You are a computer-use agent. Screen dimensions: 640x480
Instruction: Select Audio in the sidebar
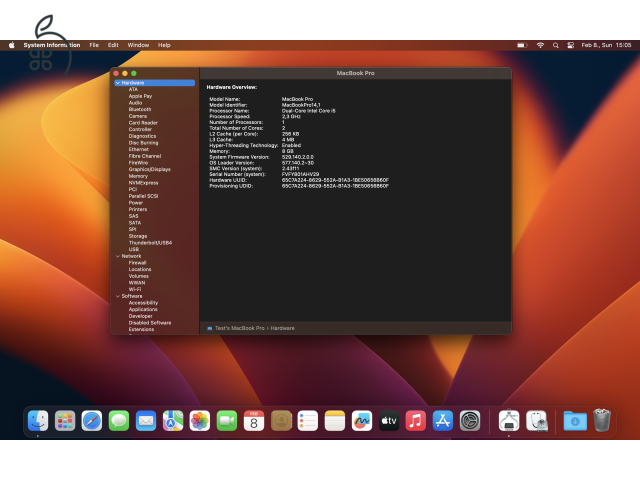pos(135,103)
